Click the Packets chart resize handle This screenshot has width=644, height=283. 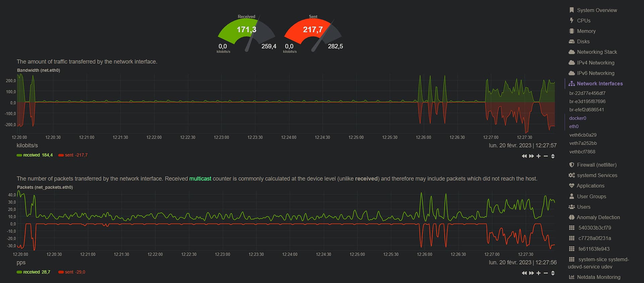pos(553,273)
